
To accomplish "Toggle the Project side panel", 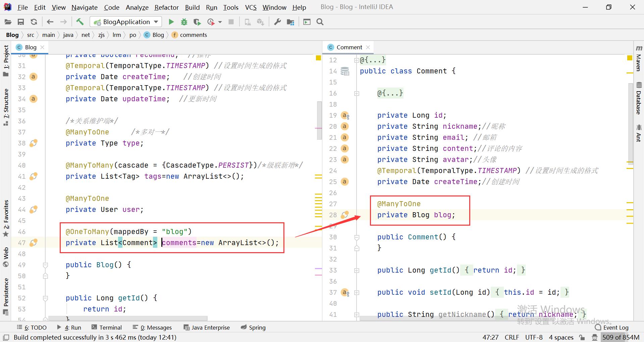I will click(6, 60).
